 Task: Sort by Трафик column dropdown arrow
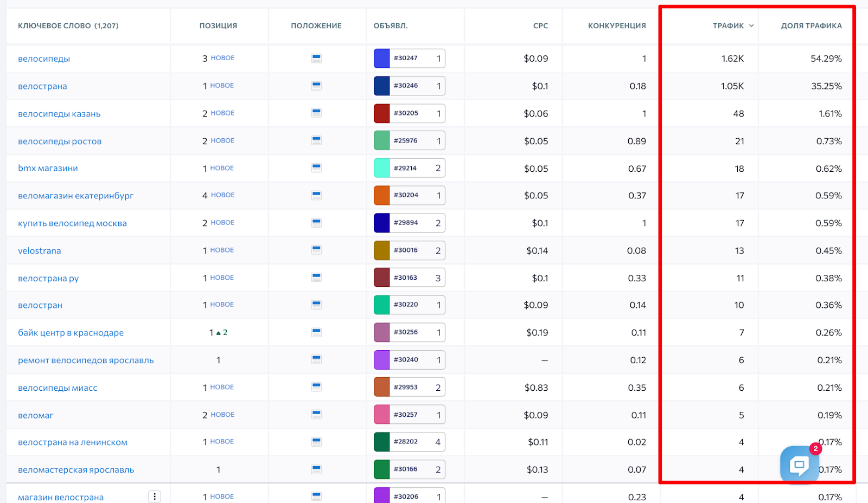[x=751, y=25]
